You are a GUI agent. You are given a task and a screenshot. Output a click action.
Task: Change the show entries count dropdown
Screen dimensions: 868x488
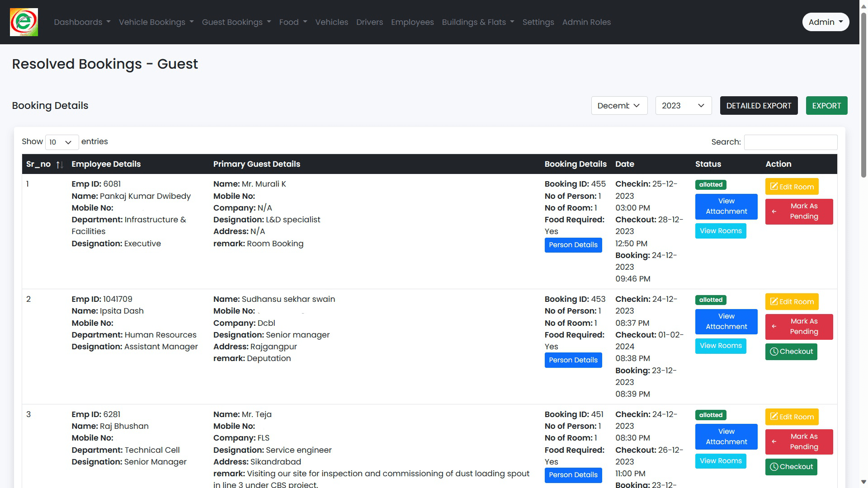tap(62, 142)
